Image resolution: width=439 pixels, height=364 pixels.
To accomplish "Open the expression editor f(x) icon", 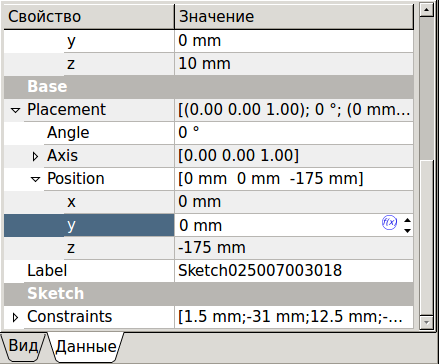I will click(389, 222).
